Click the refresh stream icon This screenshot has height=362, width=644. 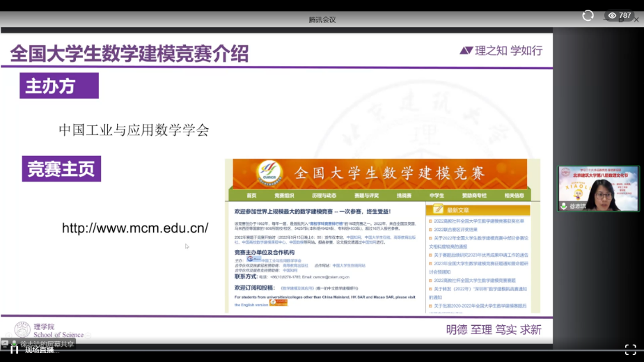pos(588,15)
